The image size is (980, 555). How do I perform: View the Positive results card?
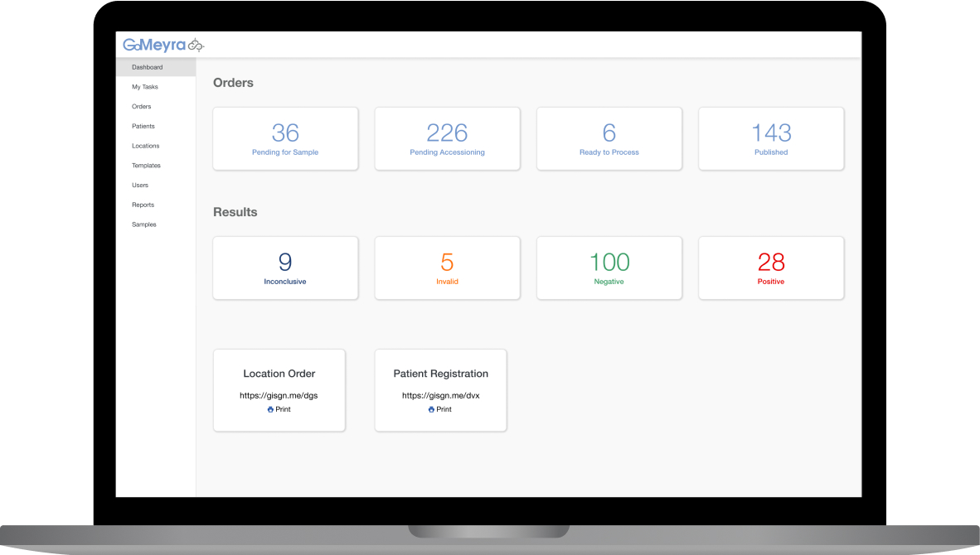[x=771, y=268]
